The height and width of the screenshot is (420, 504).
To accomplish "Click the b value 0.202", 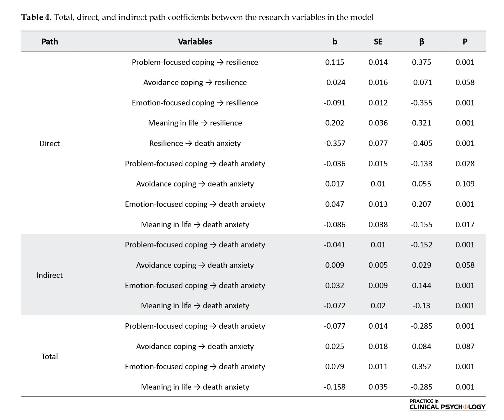I will 335,123.
